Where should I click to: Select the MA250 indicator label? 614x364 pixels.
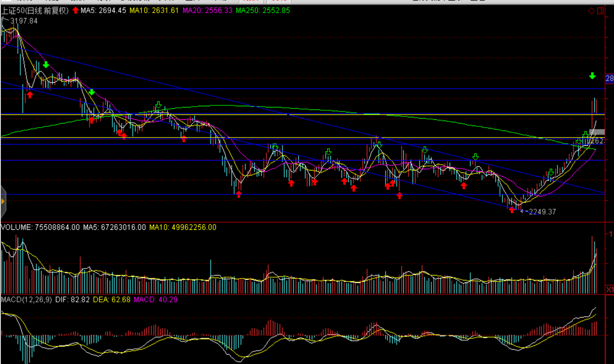click(263, 11)
